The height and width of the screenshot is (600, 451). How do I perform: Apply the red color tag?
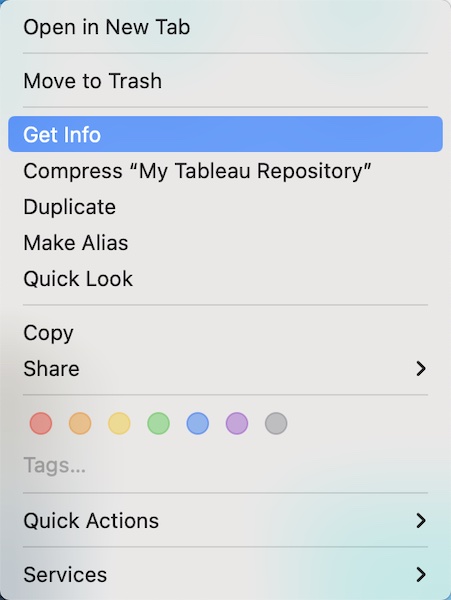coord(41,423)
